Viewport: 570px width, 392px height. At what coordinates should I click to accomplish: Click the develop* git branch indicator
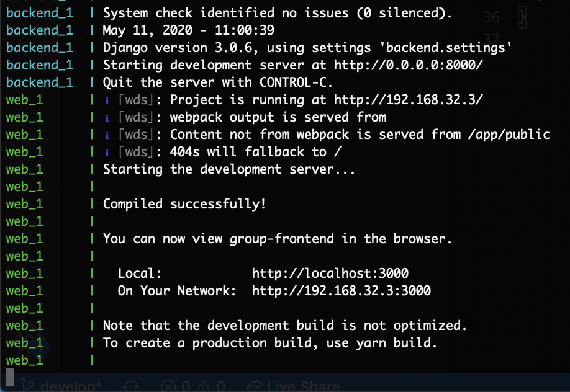coord(62,386)
